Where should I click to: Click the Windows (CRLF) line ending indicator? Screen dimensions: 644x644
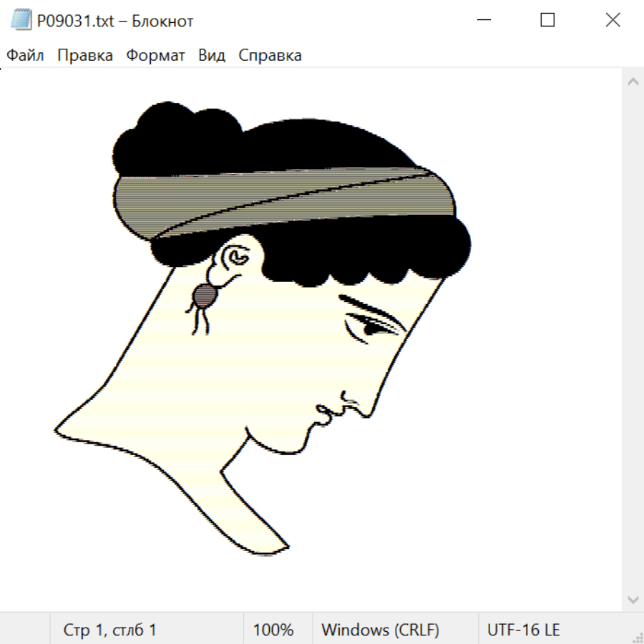(x=380, y=630)
